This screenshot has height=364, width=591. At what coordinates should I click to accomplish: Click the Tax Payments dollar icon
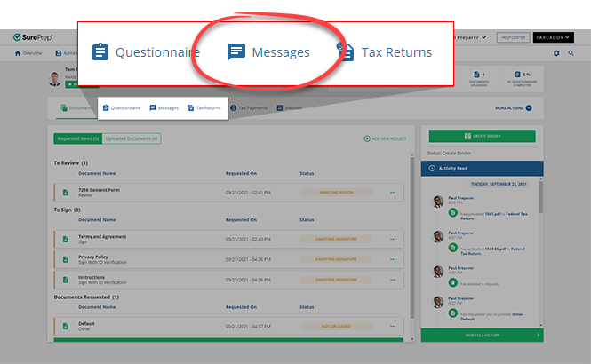point(234,108)
